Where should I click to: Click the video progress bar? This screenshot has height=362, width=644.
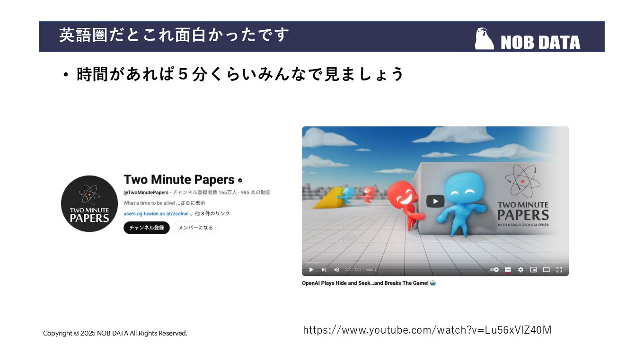click(x=435, y=263)
